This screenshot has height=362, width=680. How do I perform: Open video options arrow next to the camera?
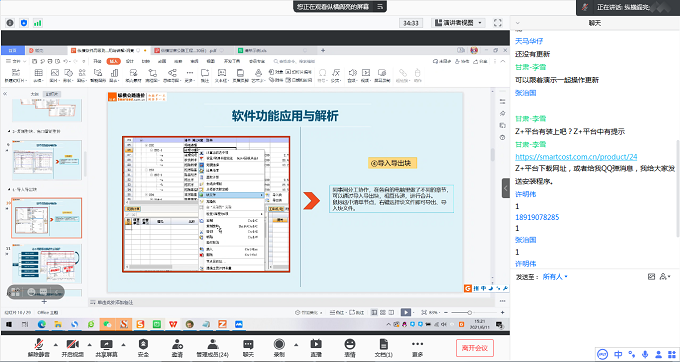pos(89,345)
